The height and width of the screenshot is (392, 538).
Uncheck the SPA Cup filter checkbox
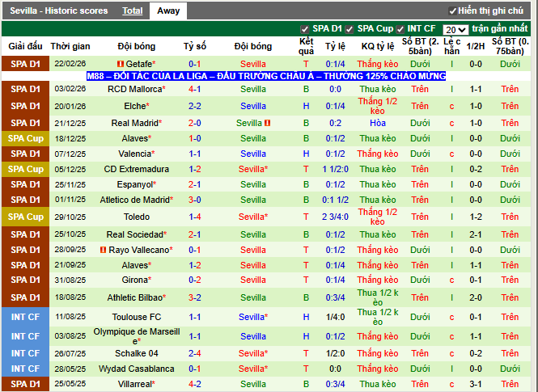(349, 29)
